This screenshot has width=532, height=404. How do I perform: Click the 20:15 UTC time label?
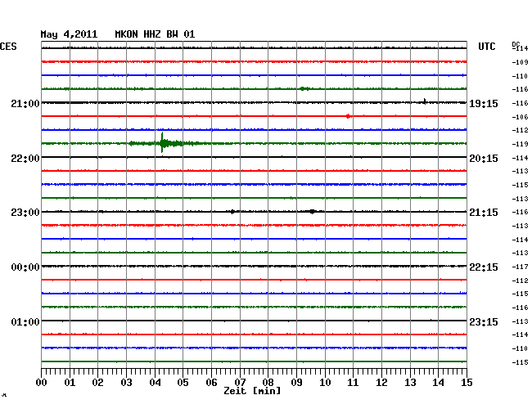[x=484, y=159]
